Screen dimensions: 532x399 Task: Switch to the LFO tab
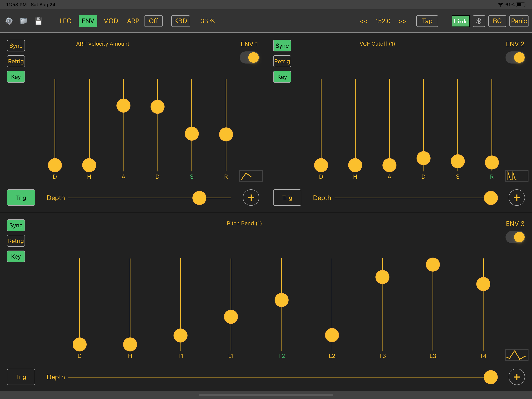pyautogui.click(x=65, y=21)
